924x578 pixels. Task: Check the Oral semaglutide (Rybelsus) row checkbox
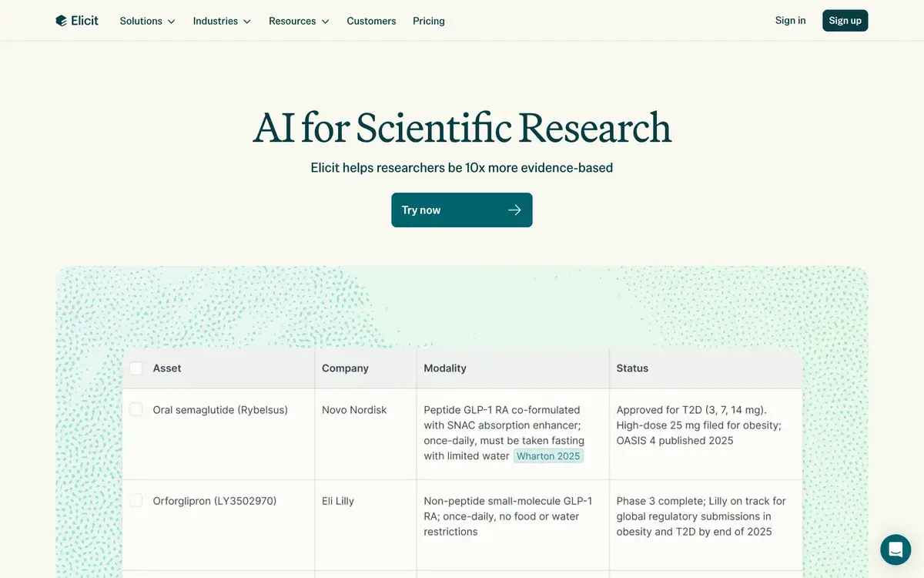[136, 409]
